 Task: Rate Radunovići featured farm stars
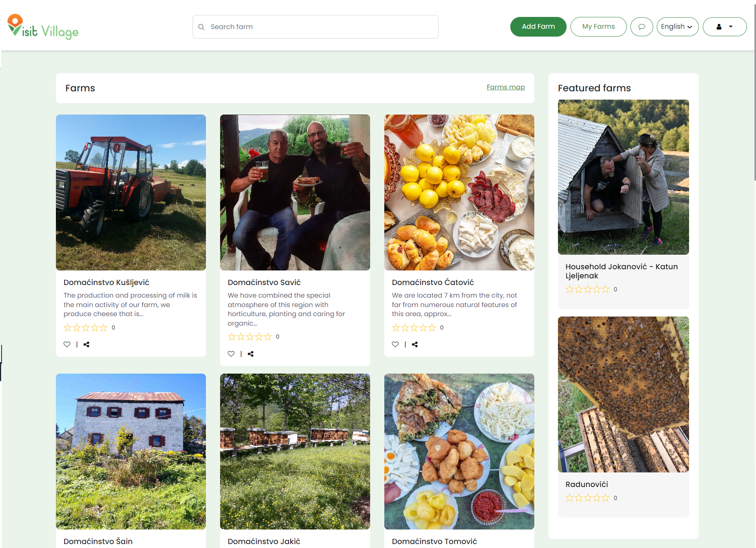(x=587, y=498)
